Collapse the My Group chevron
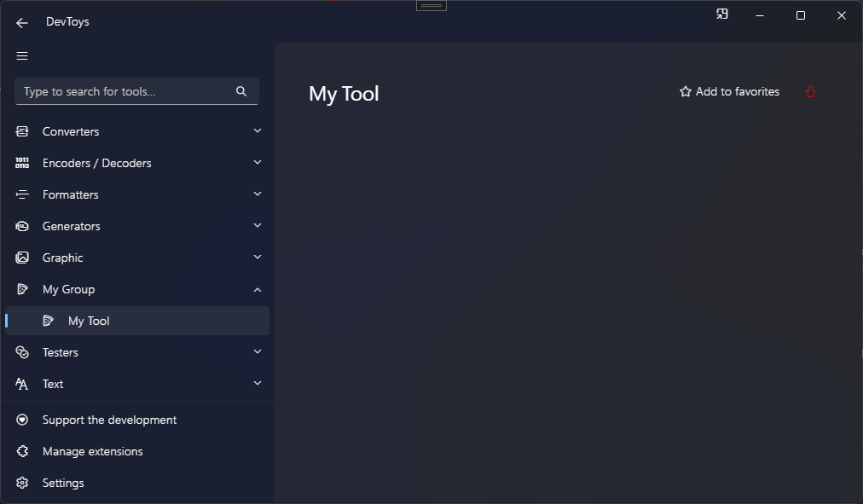 point(257,289)
